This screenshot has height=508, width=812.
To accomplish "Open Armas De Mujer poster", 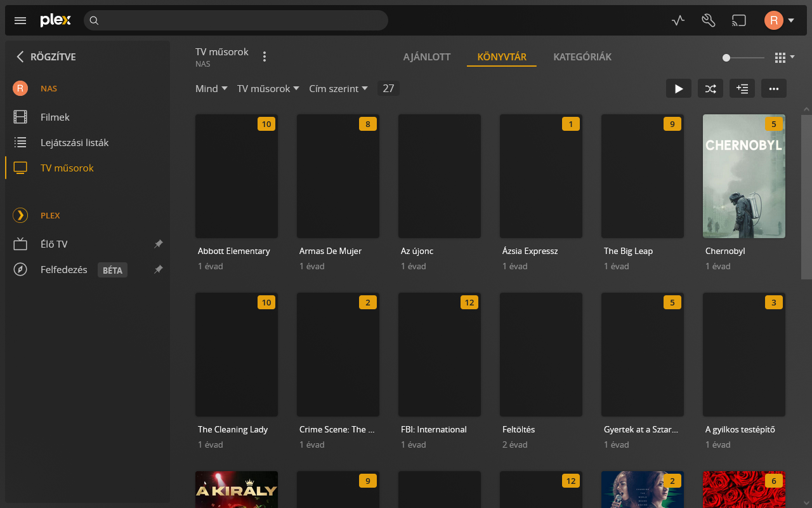I will tap(338, 176).
